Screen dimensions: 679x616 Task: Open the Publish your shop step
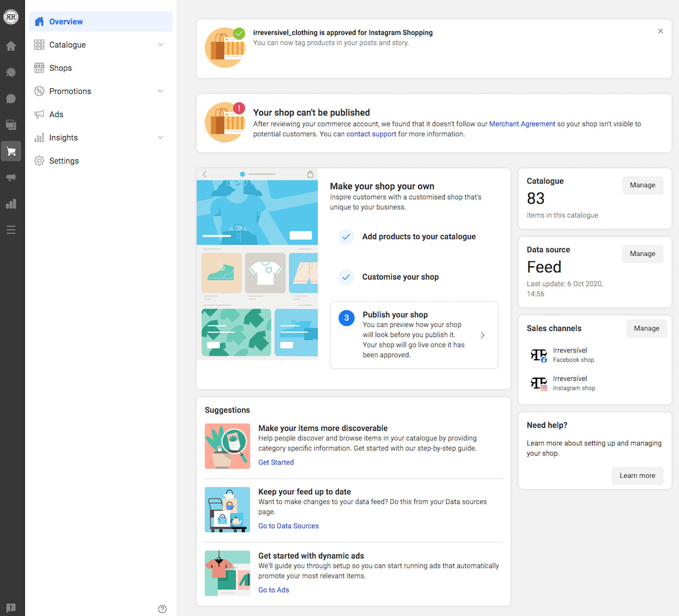pyautogui.click(x=414, y=335)
